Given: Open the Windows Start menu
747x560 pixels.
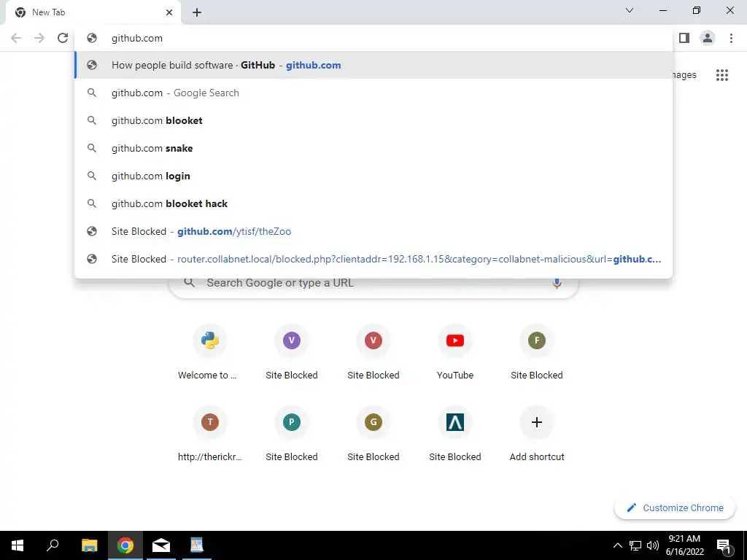Looking at the screenshot, I should tap(18, 545).
